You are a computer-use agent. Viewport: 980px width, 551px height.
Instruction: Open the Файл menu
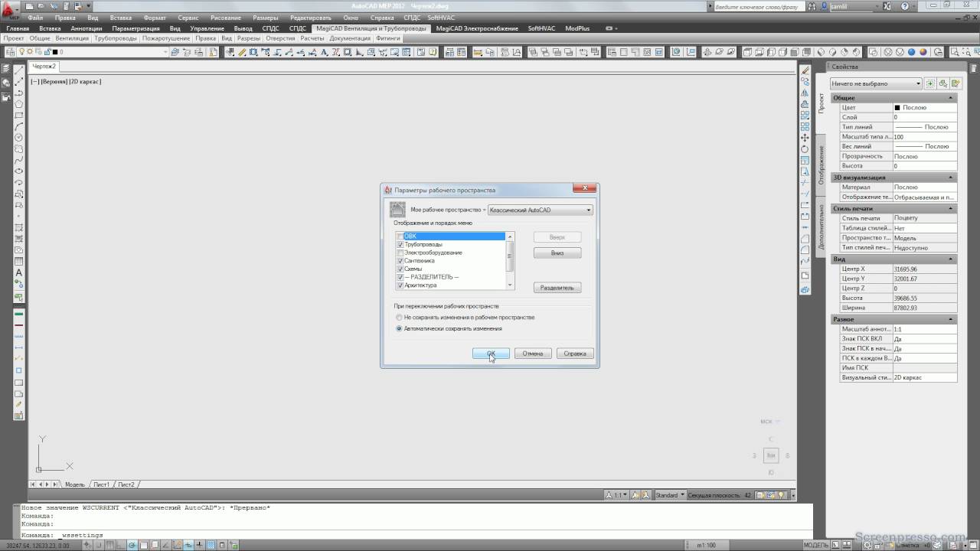(35, 17)
